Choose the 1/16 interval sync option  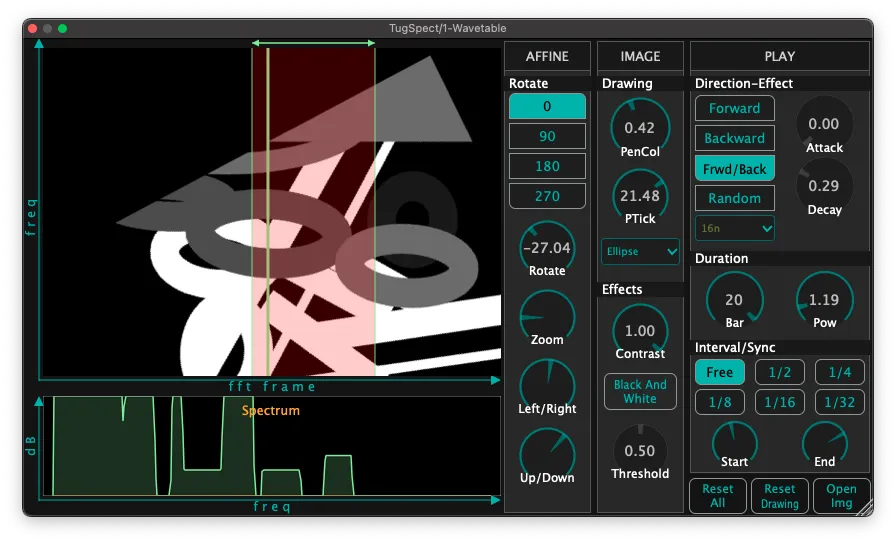coord(779,402)
